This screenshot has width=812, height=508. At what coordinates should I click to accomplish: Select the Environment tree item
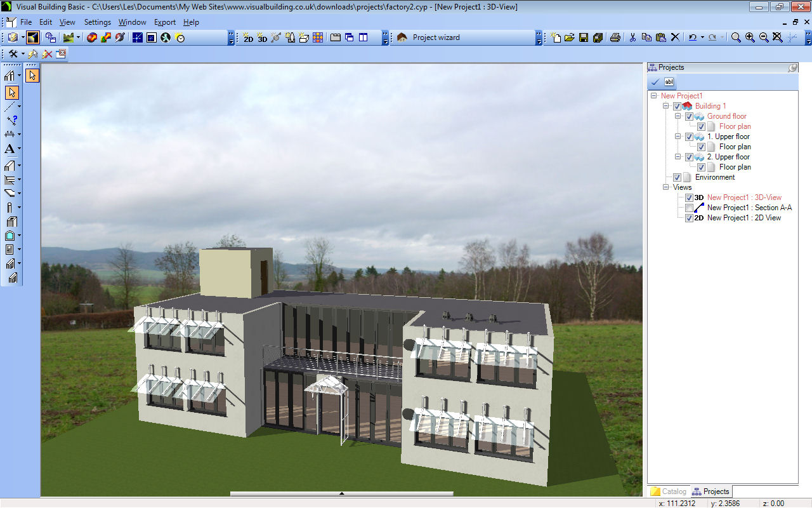[714, 177]
